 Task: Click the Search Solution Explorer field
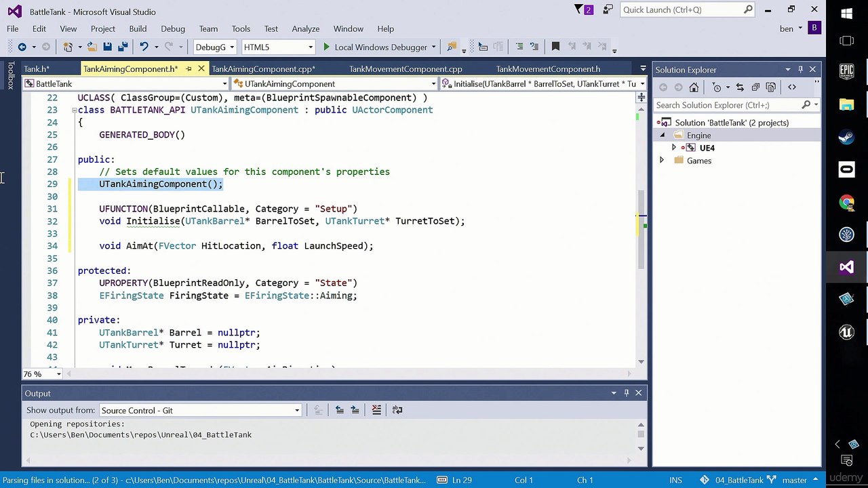pyautogui.click(x=728, y=105)
